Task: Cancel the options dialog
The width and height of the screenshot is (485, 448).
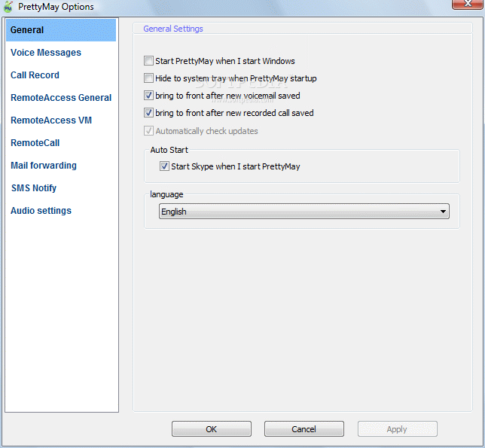Action: coord(304,429)
